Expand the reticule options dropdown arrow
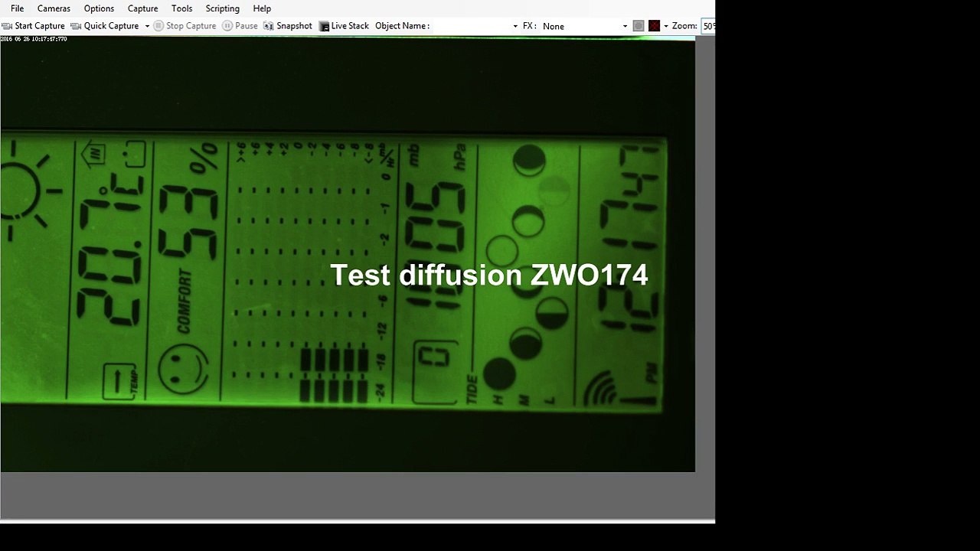 (665, 26)
